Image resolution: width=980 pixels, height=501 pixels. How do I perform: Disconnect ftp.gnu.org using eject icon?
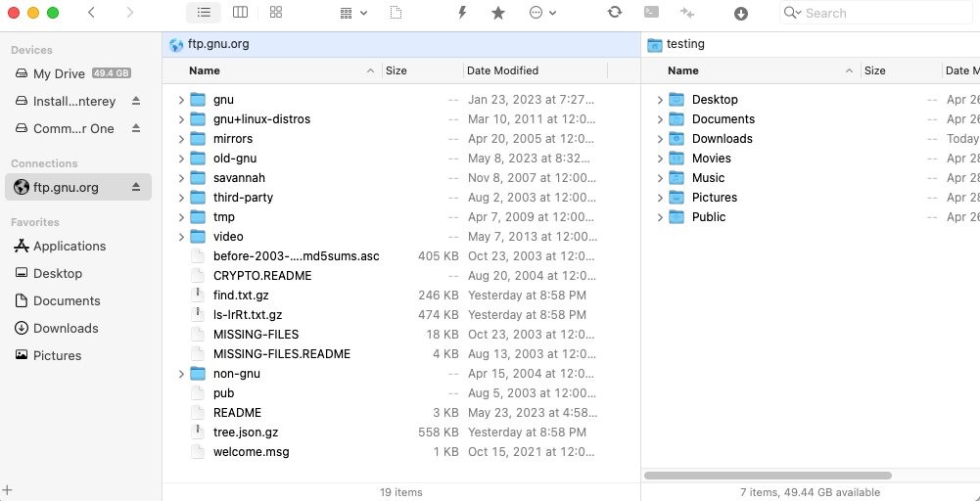point(136,187)
